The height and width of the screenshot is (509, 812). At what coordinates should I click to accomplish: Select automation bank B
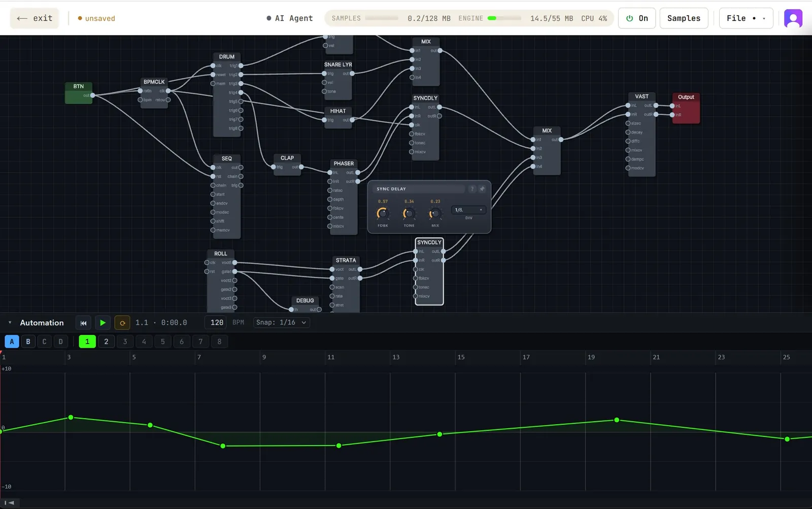pos(28,342)
